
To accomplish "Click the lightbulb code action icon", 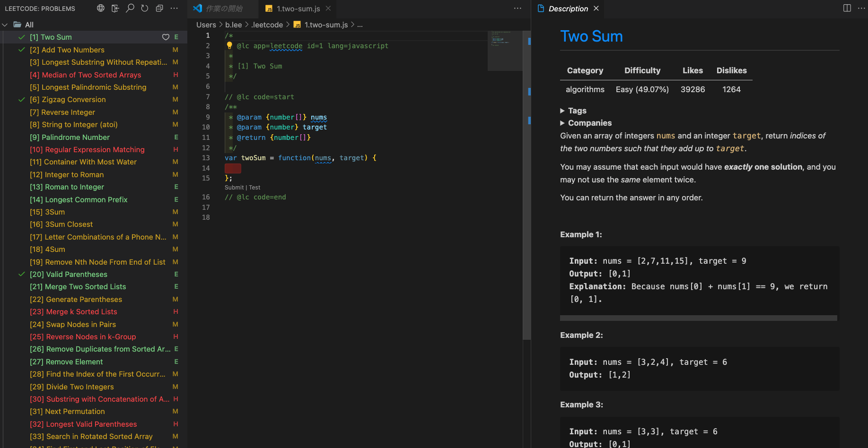I will (229, 45).
